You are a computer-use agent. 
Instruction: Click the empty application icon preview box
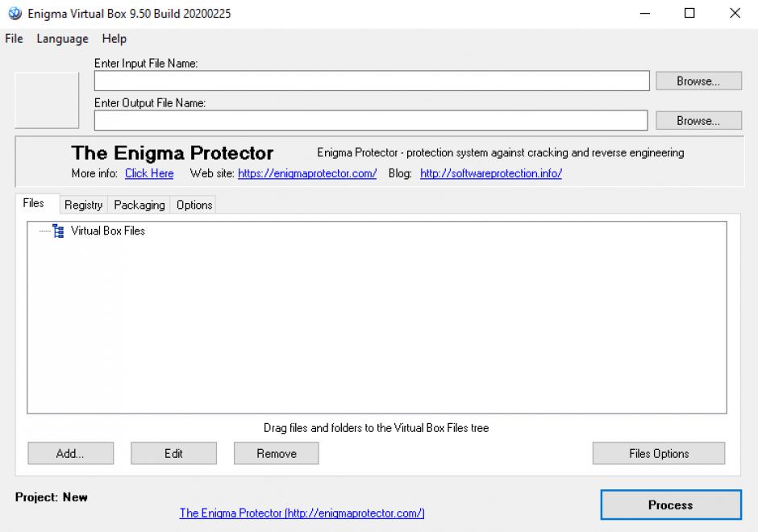tap(47, 101)
